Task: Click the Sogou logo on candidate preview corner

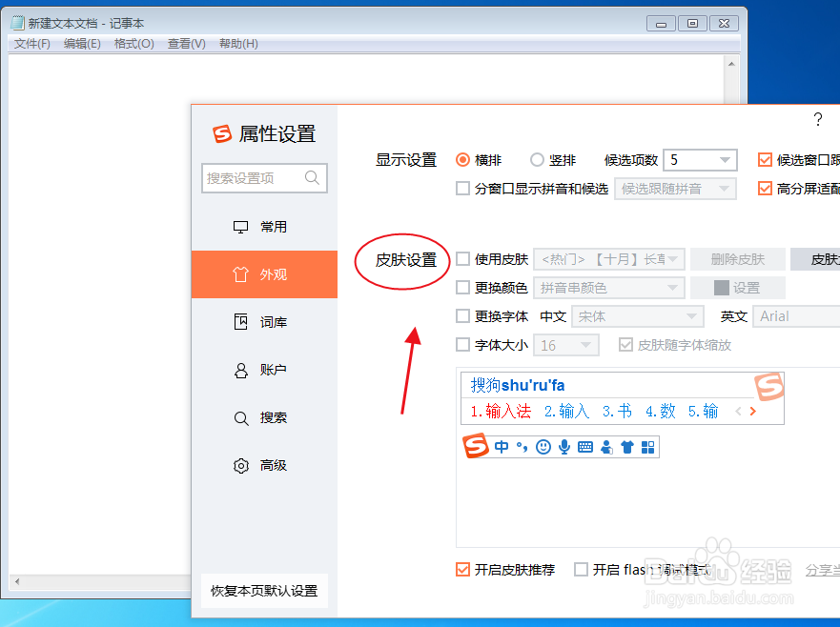Action: tap(768, 387)
